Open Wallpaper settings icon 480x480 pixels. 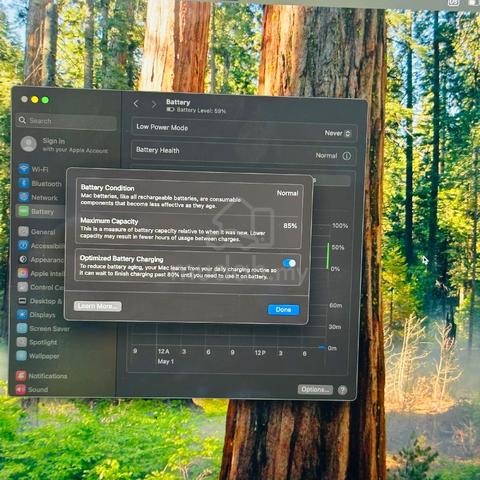tap(21, 356)
